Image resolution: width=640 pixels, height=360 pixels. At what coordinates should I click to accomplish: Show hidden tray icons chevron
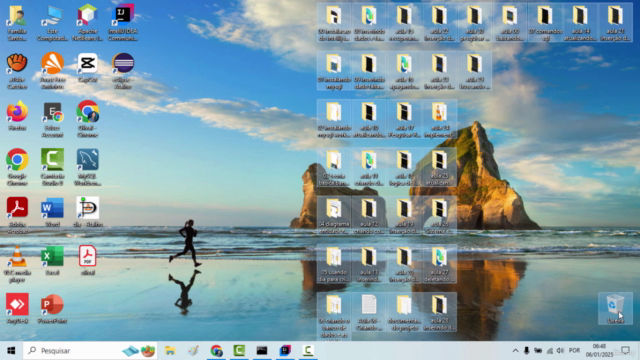[515, 351]
